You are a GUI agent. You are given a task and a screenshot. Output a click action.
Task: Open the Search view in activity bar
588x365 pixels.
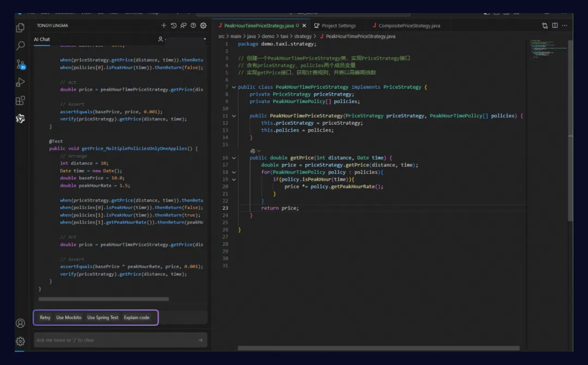(20, 46)
